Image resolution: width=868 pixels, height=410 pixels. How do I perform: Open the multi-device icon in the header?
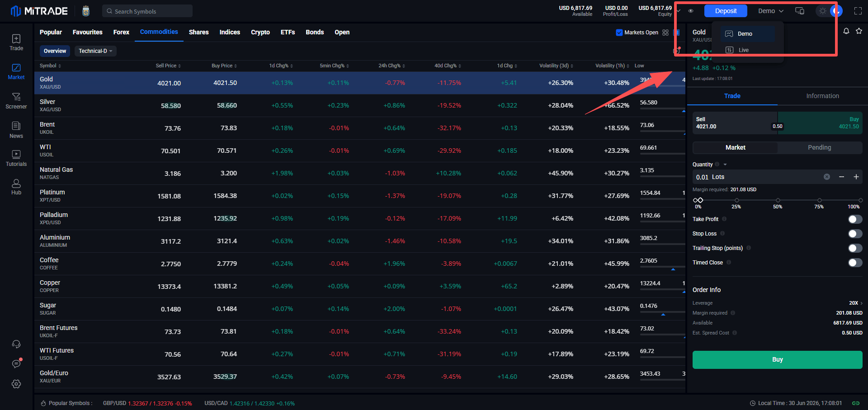[800, 11]
